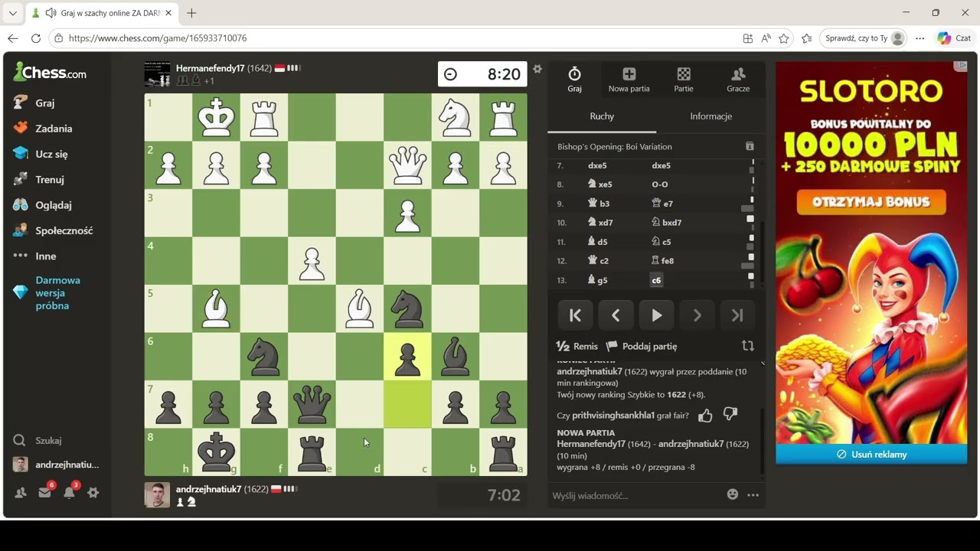Image resolution: width=980 pixels, height=551 pixels.
Task: Open andrzejhnatiu profile in sidebar
Action: point(56,465)
